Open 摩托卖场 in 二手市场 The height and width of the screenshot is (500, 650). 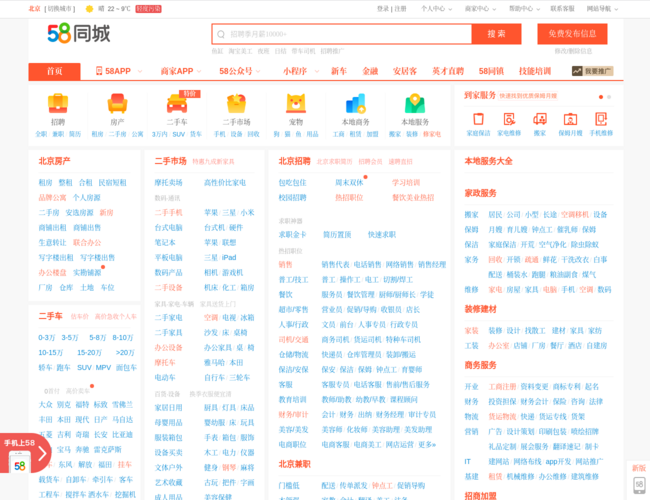coord(168,182)
